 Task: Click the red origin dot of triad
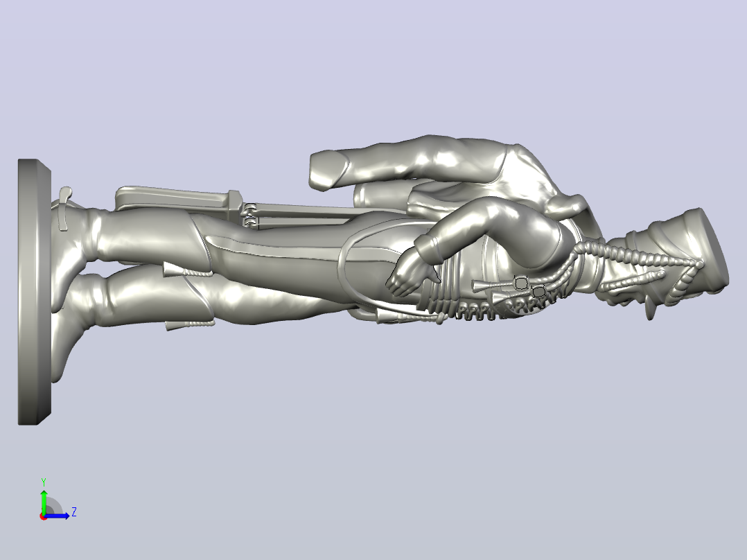pos(43,516)
